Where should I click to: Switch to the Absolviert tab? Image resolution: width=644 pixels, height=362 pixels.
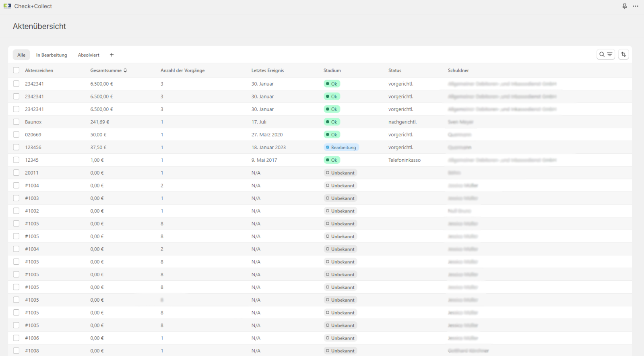(89, 55)
